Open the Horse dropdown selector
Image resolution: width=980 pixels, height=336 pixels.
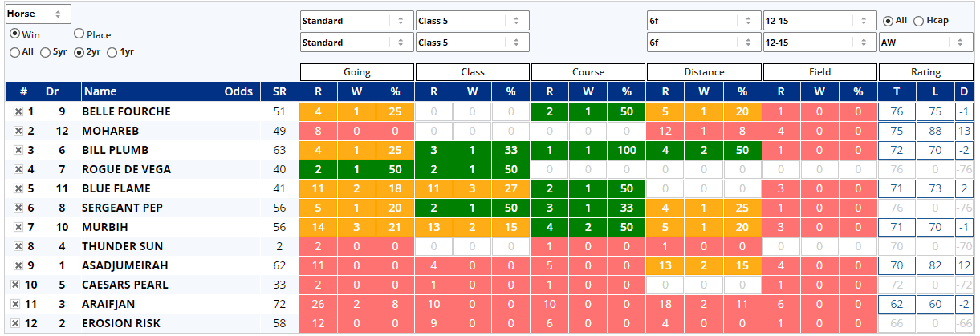[38, 14]
